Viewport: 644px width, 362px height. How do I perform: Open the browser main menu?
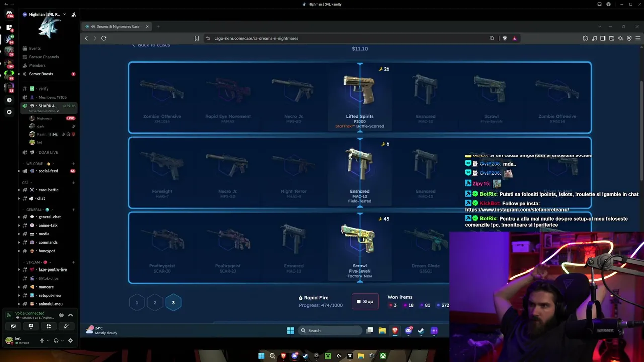pyautogui.click(x=638, y=38)
